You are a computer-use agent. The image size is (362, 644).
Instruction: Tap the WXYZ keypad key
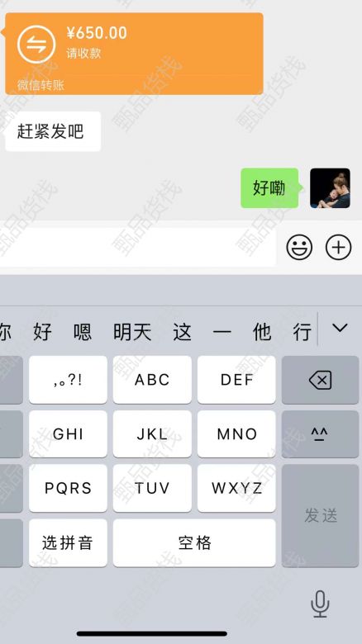point(236,488)
